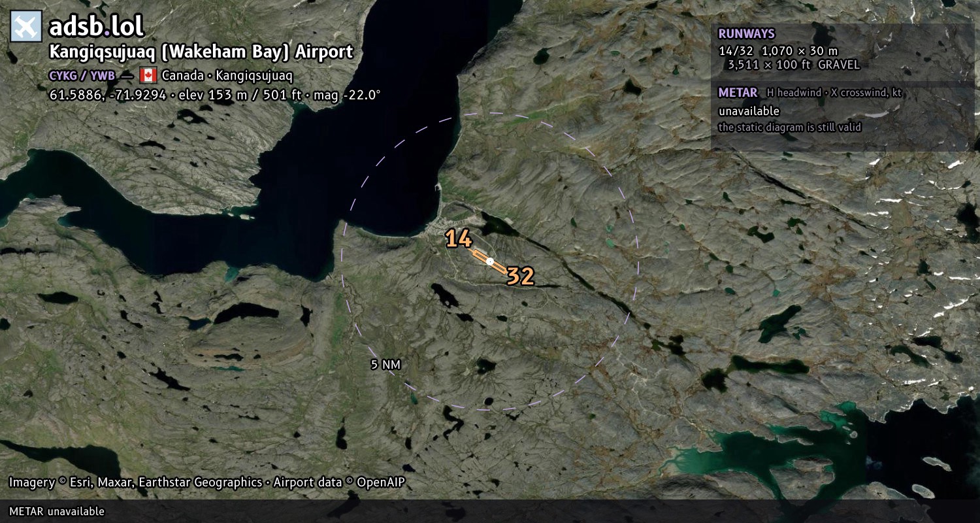Select the headwind crosswind legend text
Image resolution: width=980 pixels, height=523 pixels.
834,93
